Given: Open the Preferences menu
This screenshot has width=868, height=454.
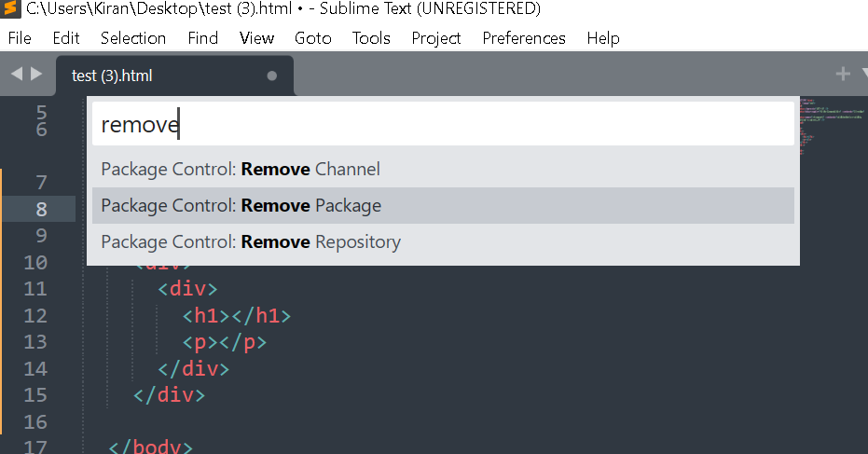Looking at the screenshot, I should (x=524, y=38).
